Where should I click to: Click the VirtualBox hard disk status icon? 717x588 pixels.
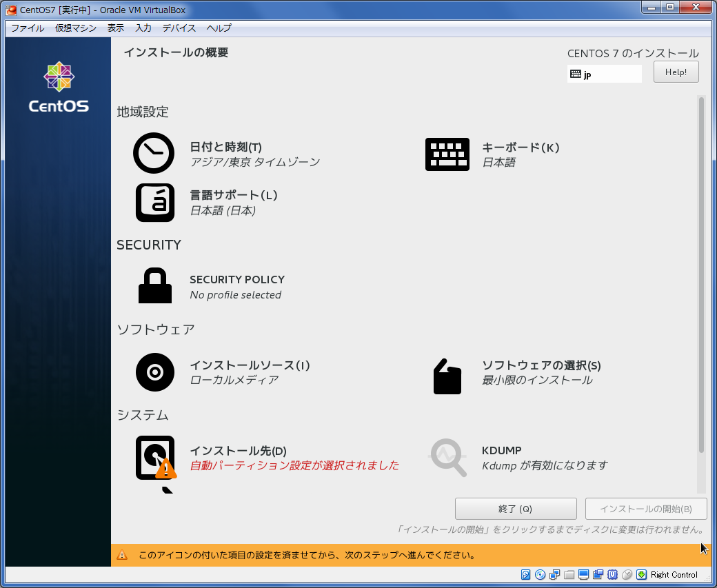[x=525, y=575]
